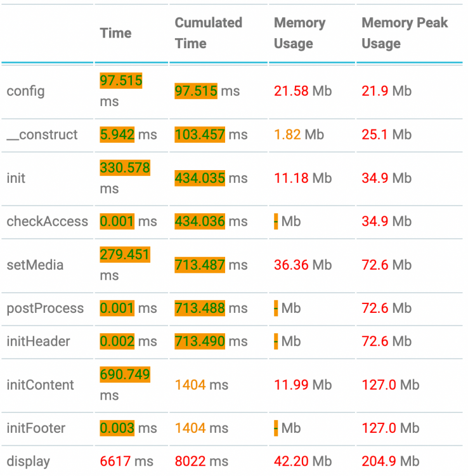
Task: Click the display row label
Action: click(x=28, y=461)
